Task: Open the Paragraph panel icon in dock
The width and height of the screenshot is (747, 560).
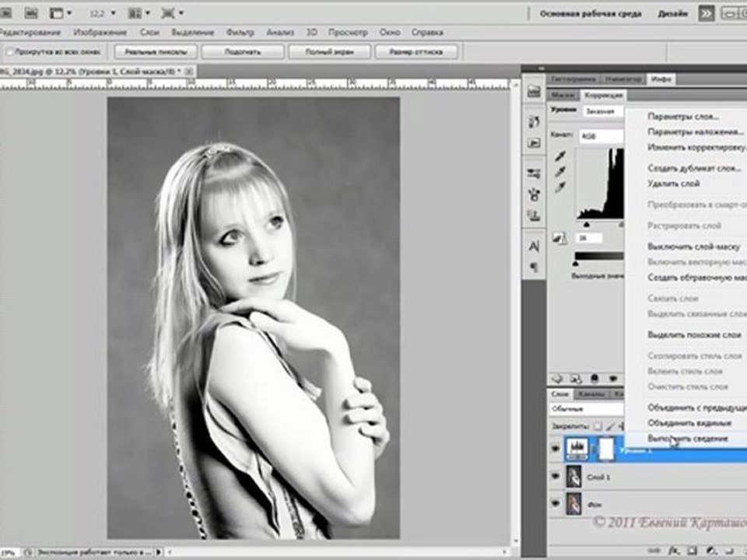Action: (534, 267)
